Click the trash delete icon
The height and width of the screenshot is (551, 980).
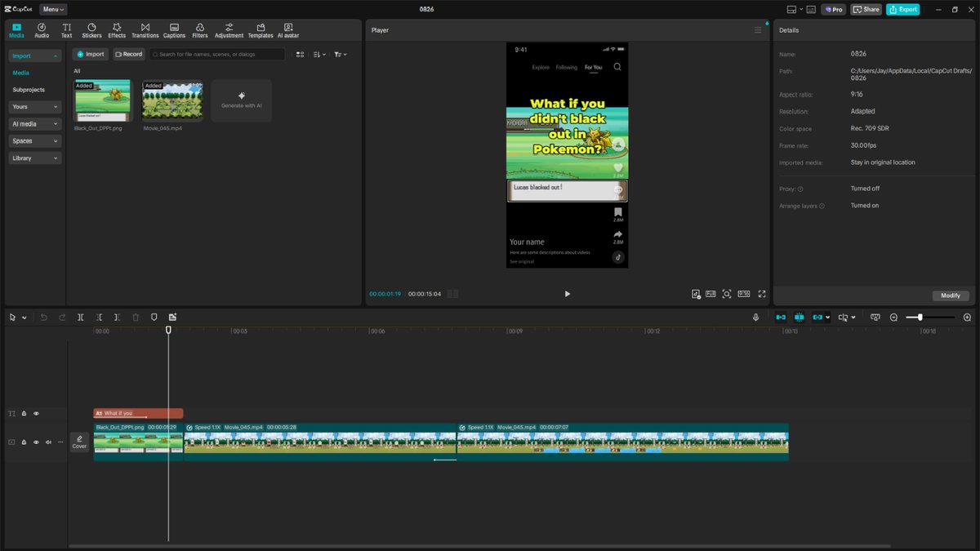click(x=136, y=317)
